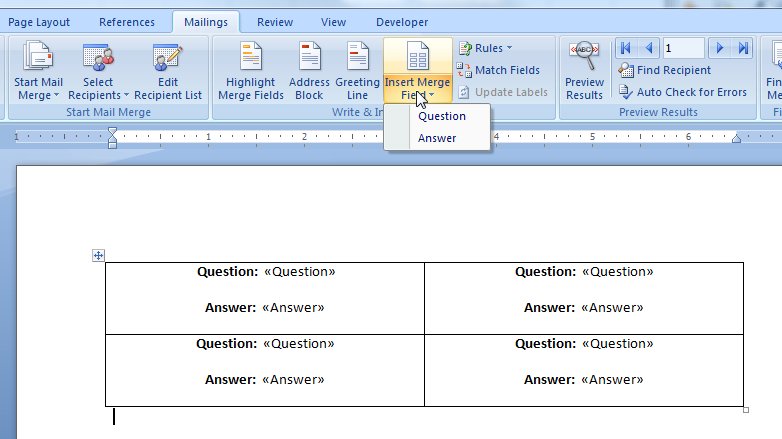Screen dimensions: 782x439
Task: Click the right indent marker on the ruler
Action: tap(736, 139)
